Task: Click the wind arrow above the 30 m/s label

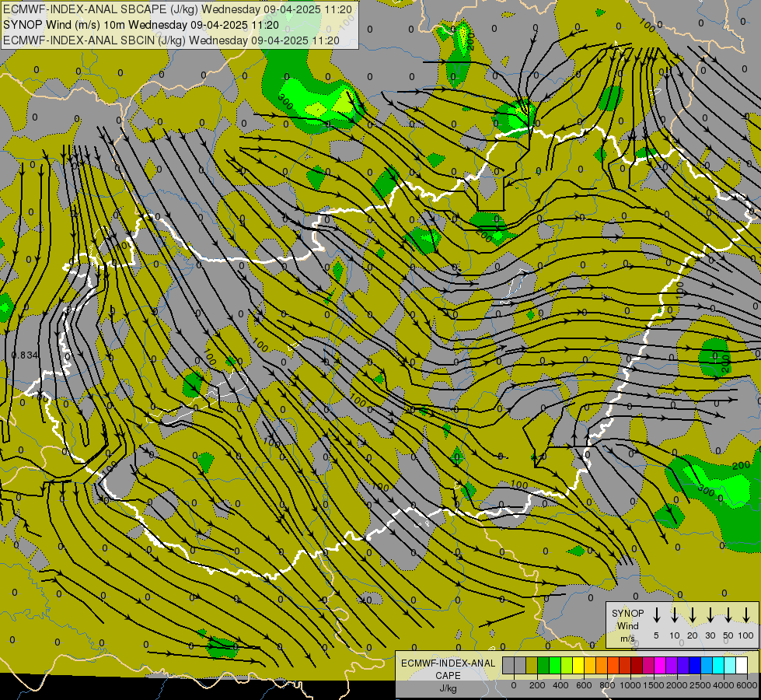Action: pos(710,614)
